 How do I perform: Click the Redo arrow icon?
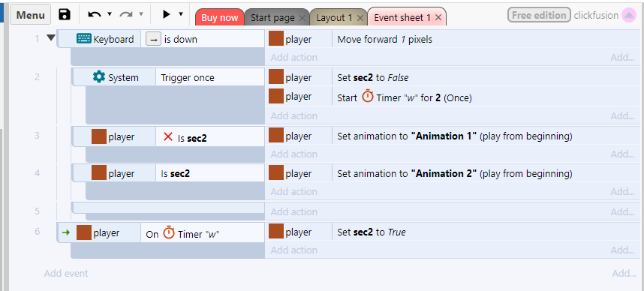coord(126,15)
